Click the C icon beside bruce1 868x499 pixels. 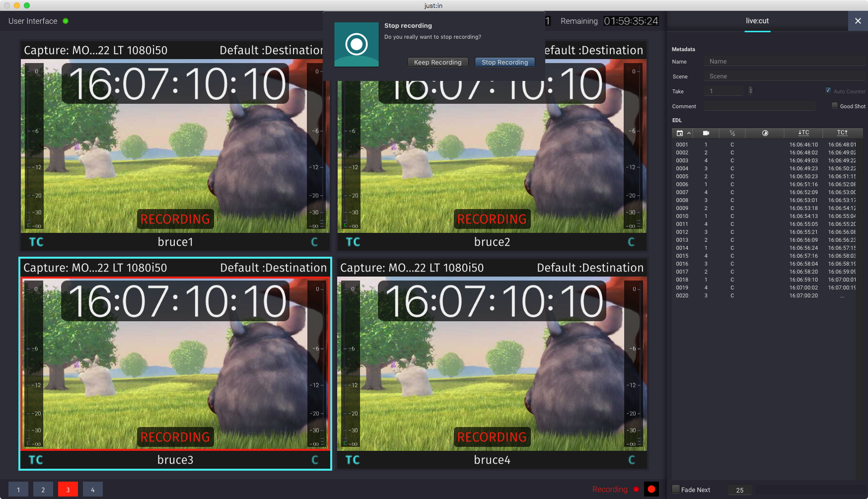click(314, 242)
